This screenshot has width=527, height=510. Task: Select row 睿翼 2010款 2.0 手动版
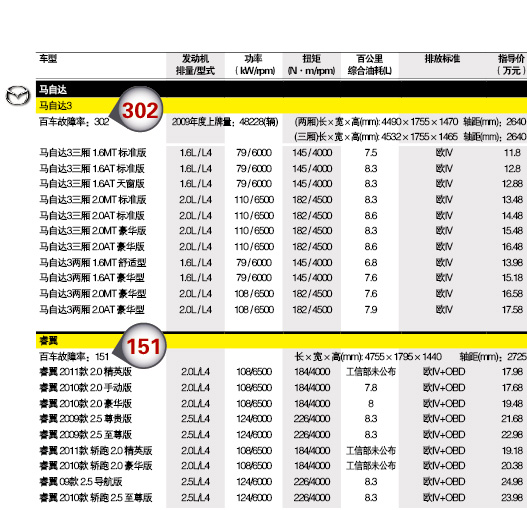pyautogui.click(x=281, y=388)
